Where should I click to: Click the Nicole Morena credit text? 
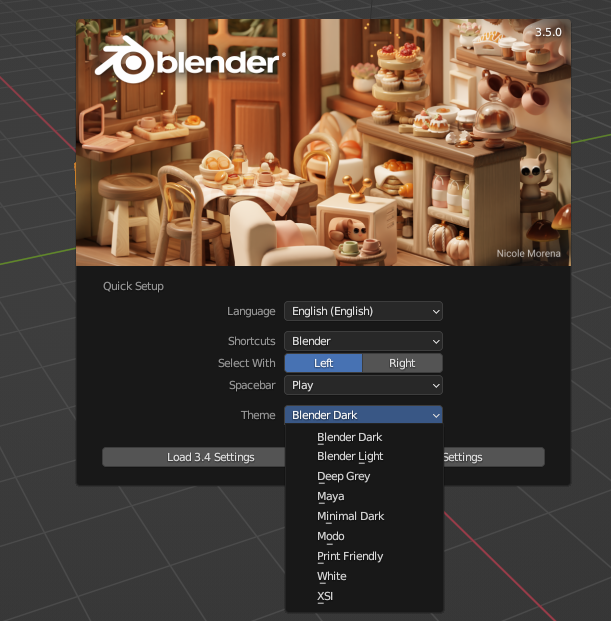pyautogui.click(x=528, y=253)
